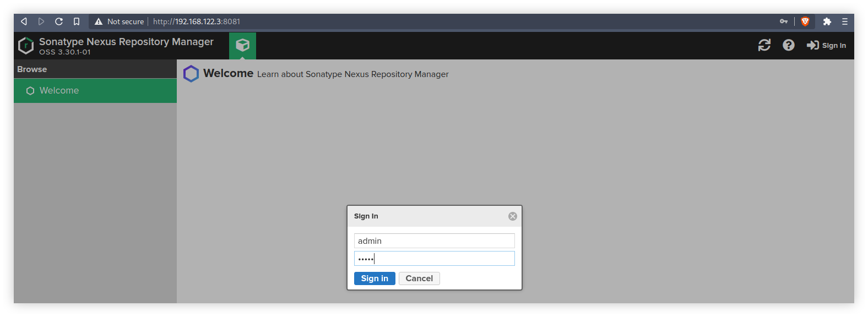This screenshot has height=317, width=868.
Task: Open the Brave Shields lion icon
Action: click(x=805, y=21)
